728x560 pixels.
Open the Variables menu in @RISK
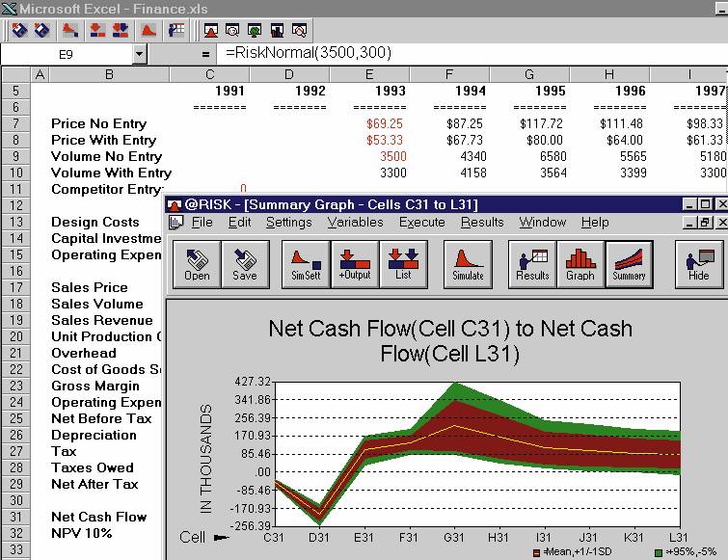[355, 223]
